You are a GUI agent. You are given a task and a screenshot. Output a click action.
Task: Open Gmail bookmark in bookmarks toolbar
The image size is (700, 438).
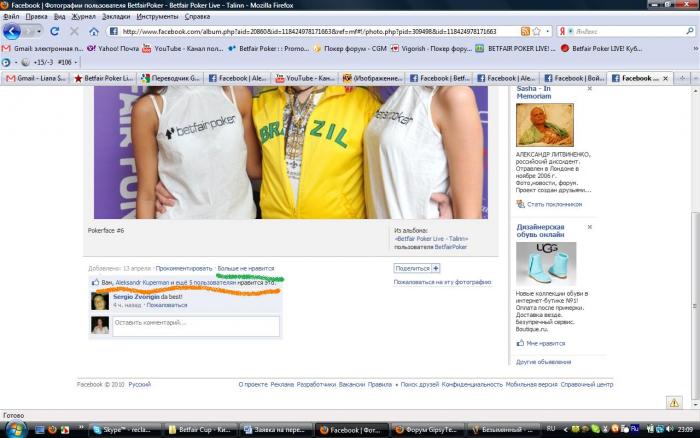[x=42, y=48]
